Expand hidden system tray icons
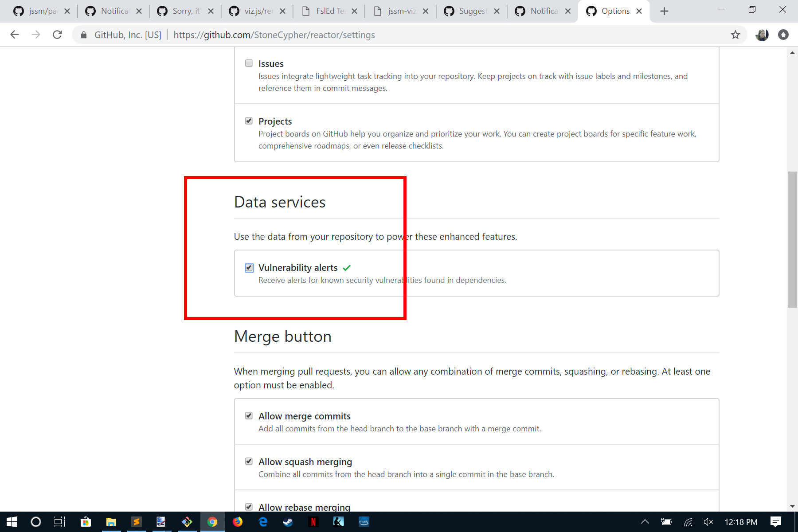The image size is (798, 532). coord(645,522)
